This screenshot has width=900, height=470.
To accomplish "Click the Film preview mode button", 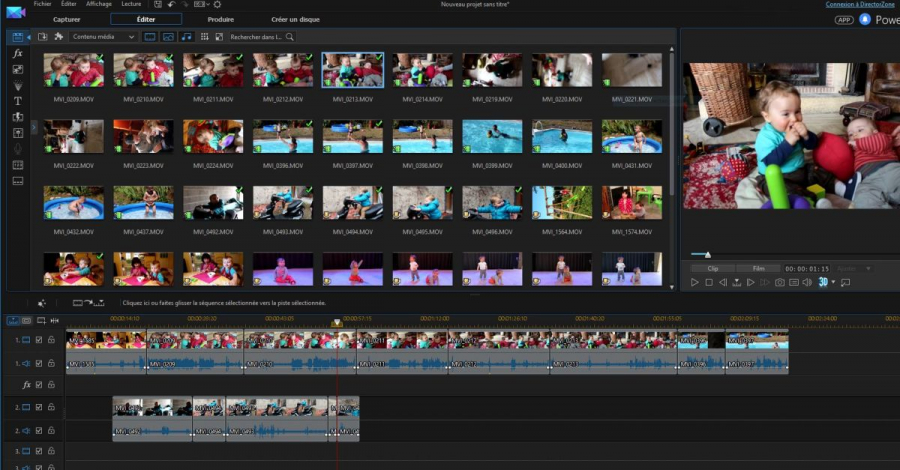I will pyautogui.click(x=758, y=268).
